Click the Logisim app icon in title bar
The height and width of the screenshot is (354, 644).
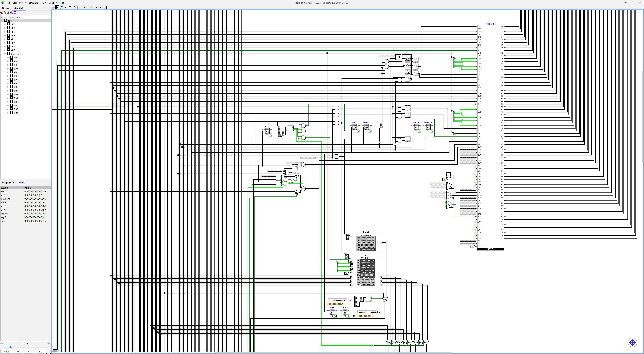[x=3, y=3]
